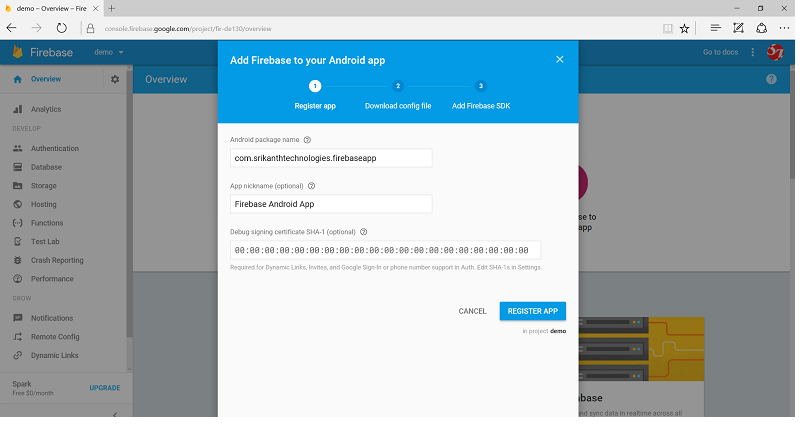This screenshot has height=430, width=800.
Task: Click the SHA-1 certificate input field
Action: pyautogui.click(x=385, y=250)
